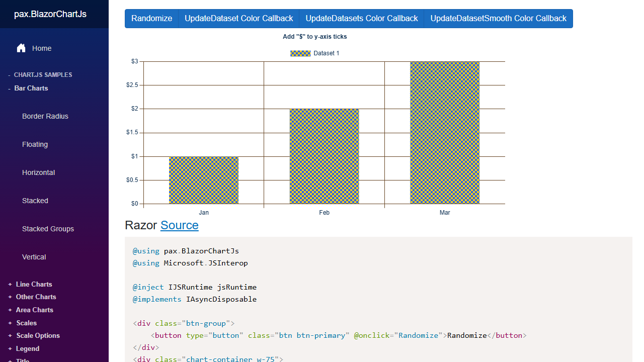Click the Dataset 1 legend label
The image size is (644, 362).
[327, 53]
